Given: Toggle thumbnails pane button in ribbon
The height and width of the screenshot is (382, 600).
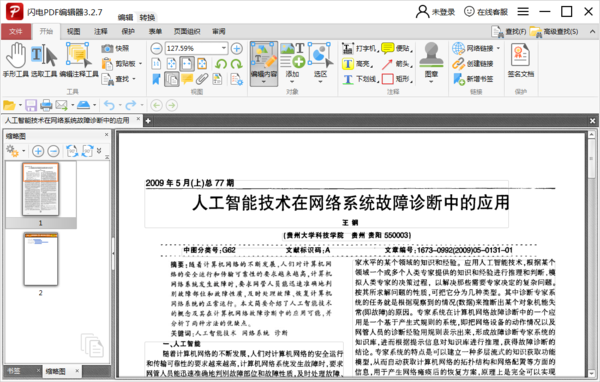Looking at the screenshot, I should (171, 79).
